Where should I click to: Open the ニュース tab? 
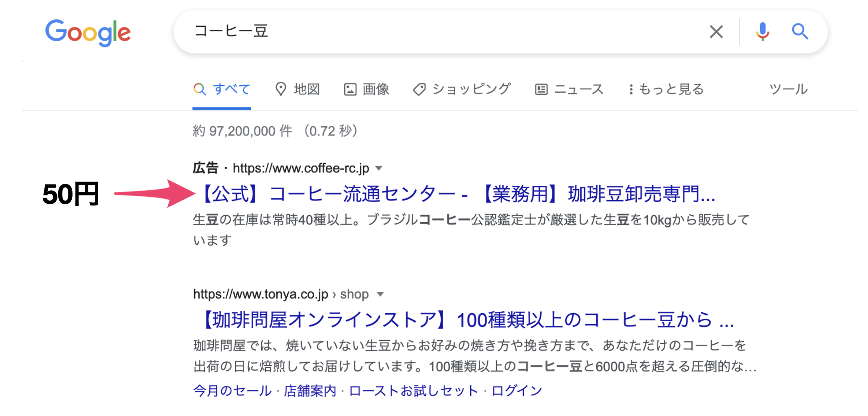[569, 89]
